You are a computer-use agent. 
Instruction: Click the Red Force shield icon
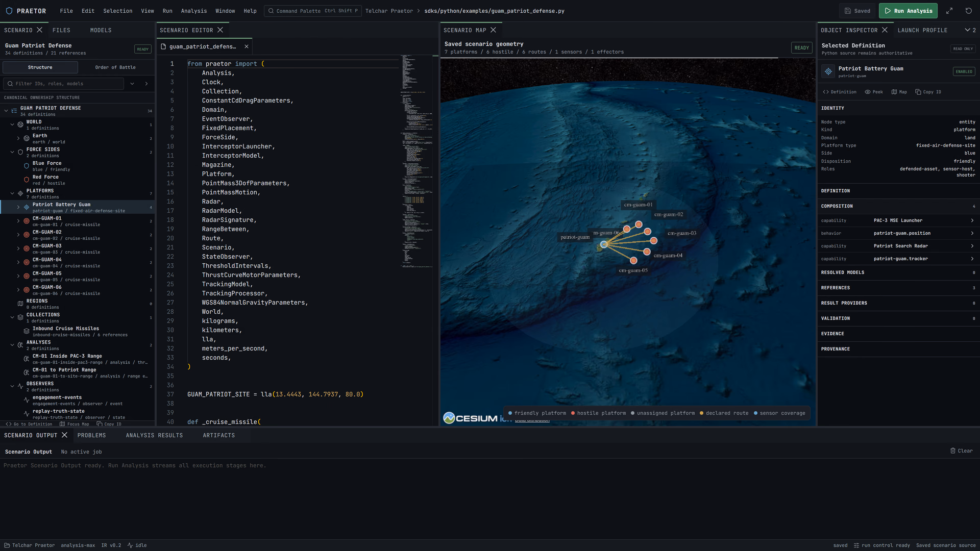tap(27, 180)
